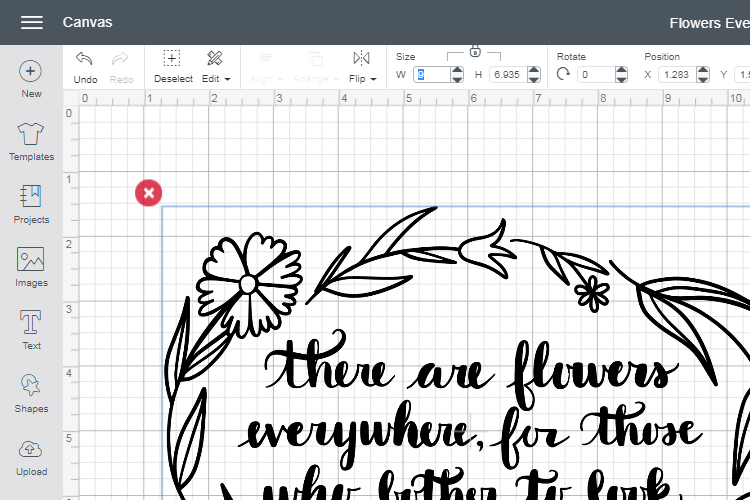Click the Rotate value field
Viewport: 750px width, 500px height.
click(596, 74)
